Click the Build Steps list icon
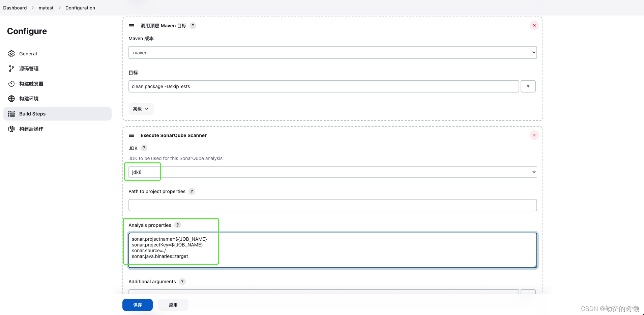The image size is (644, 315). [x=11, y=114]
